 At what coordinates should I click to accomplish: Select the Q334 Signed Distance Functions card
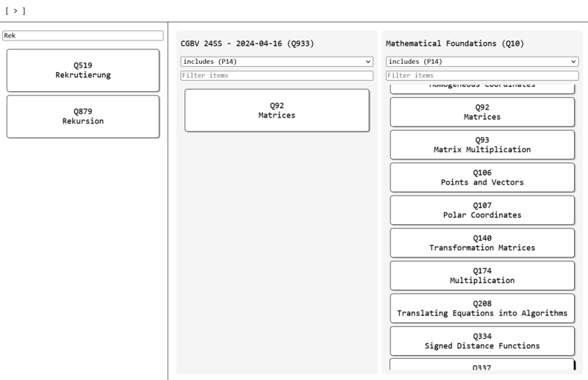tap(482, 341)
